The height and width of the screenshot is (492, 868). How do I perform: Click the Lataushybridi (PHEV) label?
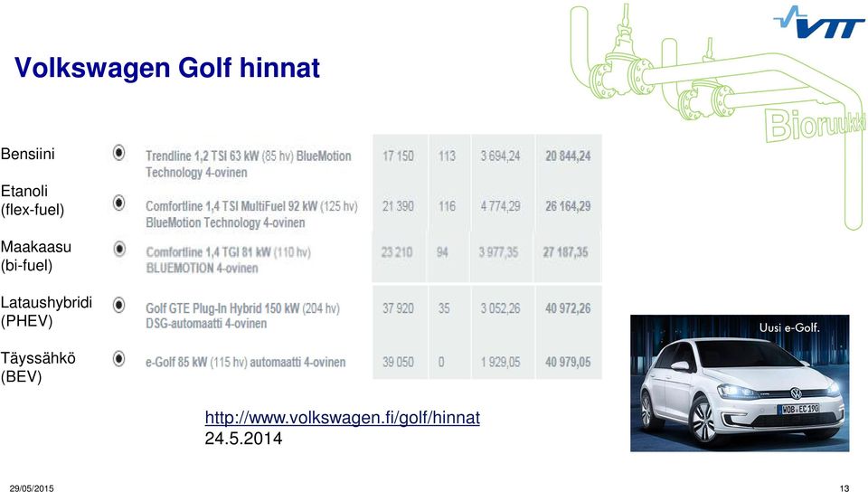pos(46,312)
